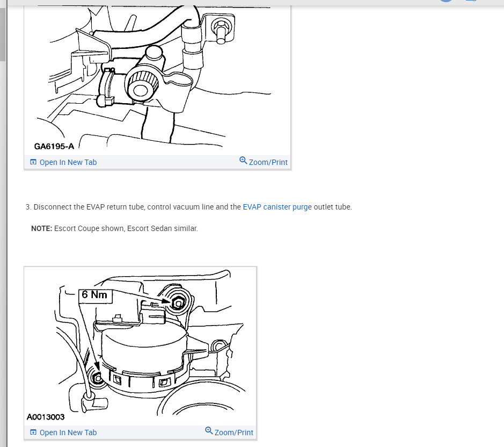The height and width of the screenshot is (447, 504).
Task: Select NOTE: Escort Coupe shown text
Action: (114, 228)
